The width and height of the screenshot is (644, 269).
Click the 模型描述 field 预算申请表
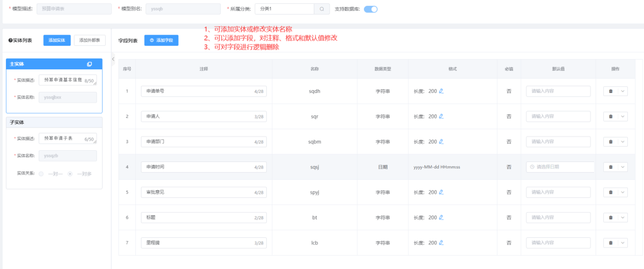(x=74, y=9)
